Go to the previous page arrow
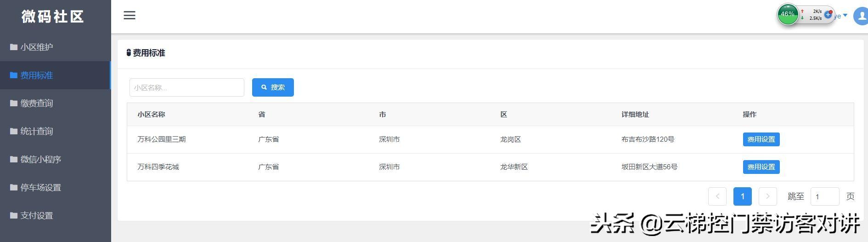 [717, 196]
